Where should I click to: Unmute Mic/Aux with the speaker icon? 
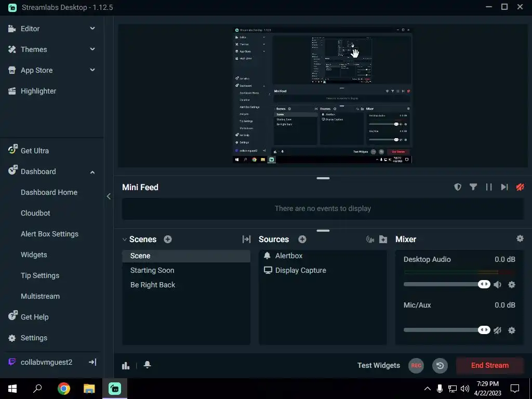tap(498, 330)
